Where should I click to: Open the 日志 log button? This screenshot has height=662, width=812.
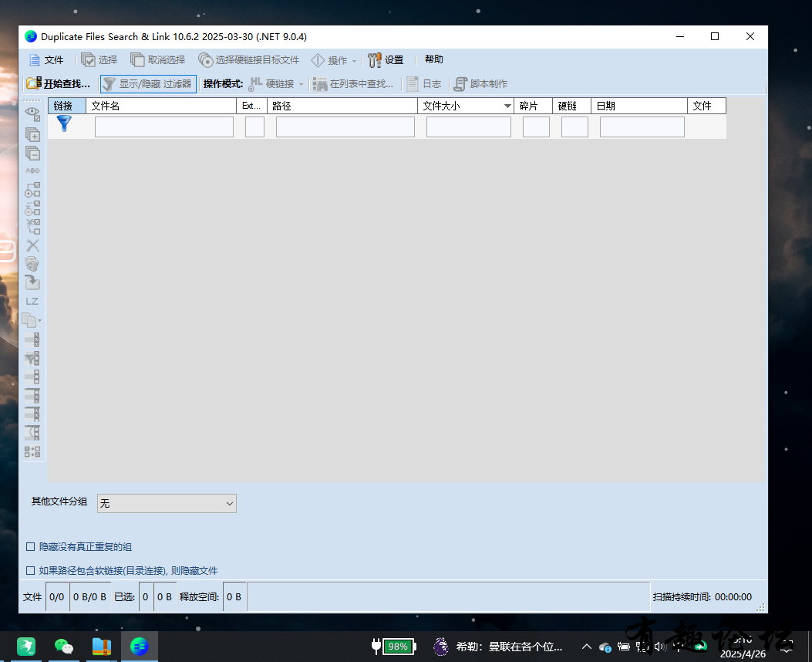pyautogui.click(x=424, y=84)
